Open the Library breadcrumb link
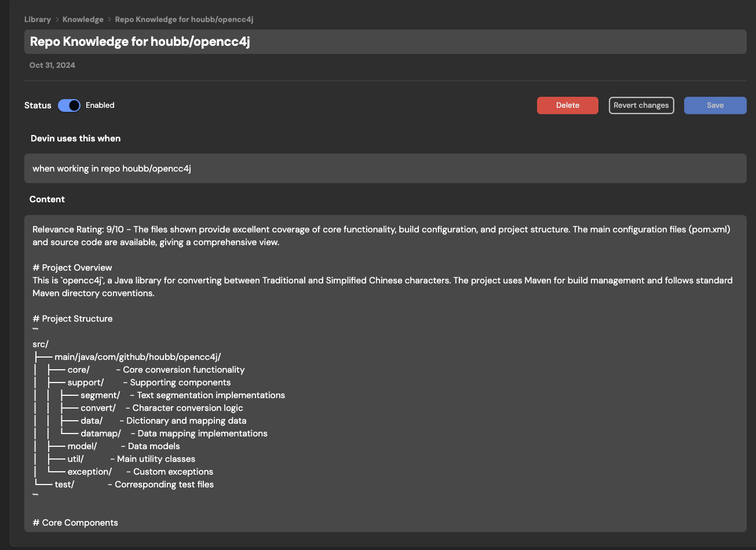 [38, 19]
